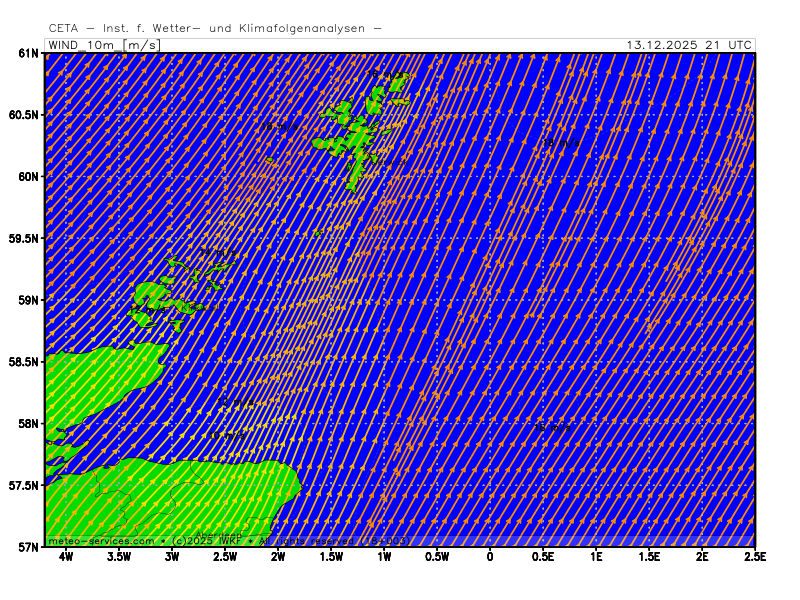
Task: Click the 4W longitude axis label
Action: point(66,557)
